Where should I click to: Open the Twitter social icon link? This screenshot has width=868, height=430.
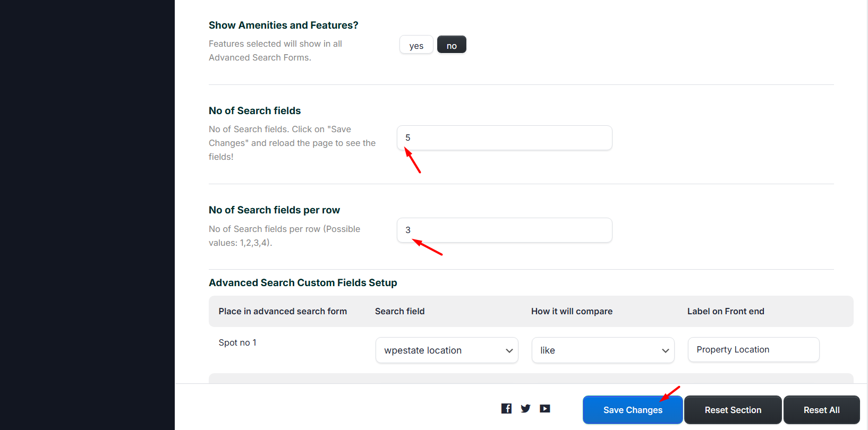(525, 408)
